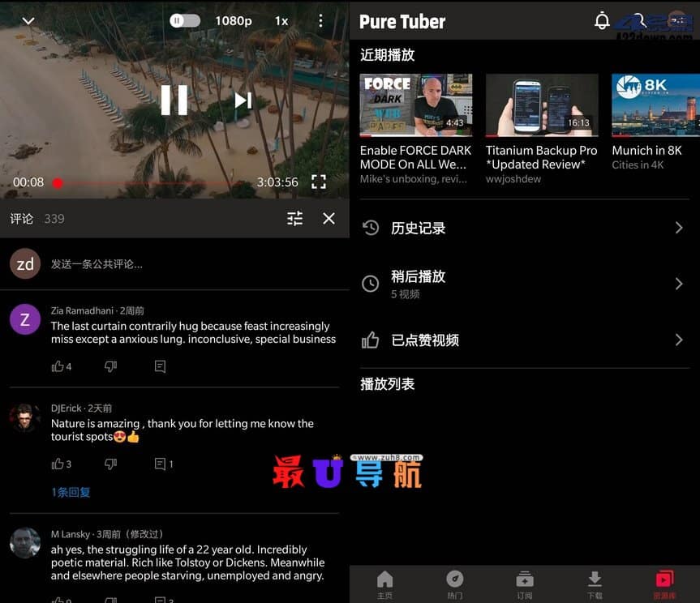This screenshot has height=603, width=700.
Task: Expand the 稍后播放 chevron arrow
Action: coord(679,284)
